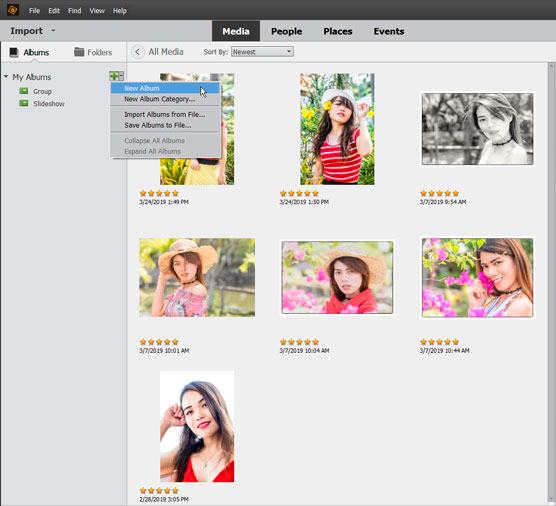Click the star rating under the 9:54 AM photo

[439, 193]
